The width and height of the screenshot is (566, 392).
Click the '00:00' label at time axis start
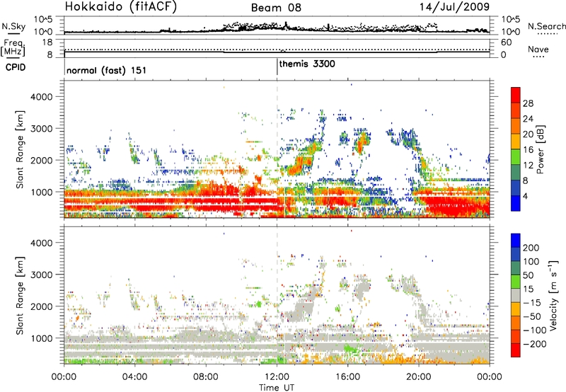point(64,377)
